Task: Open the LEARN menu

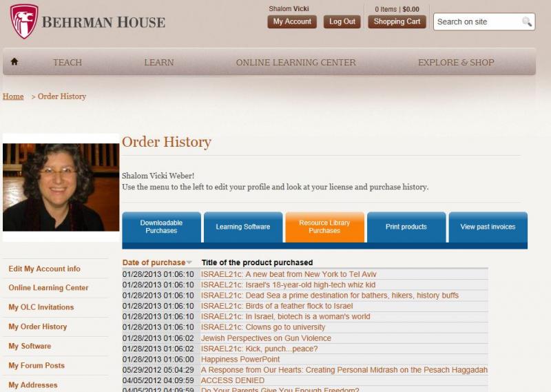Action: point(159,63)
